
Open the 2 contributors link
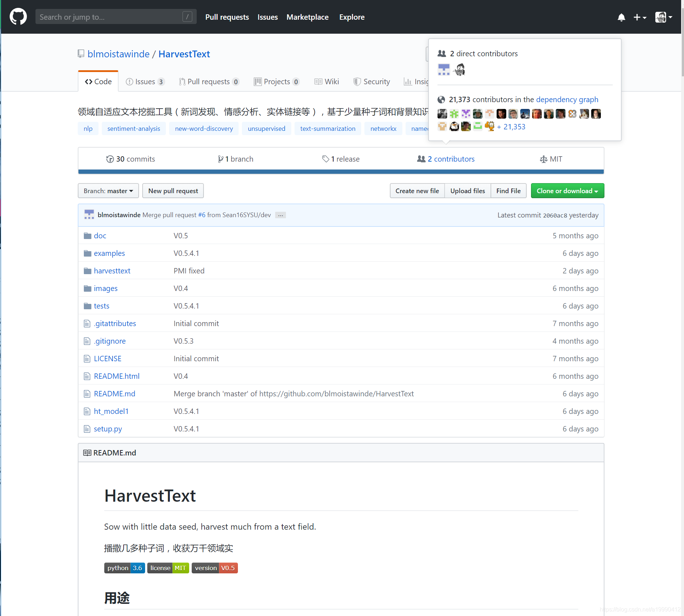pos(446,159)
